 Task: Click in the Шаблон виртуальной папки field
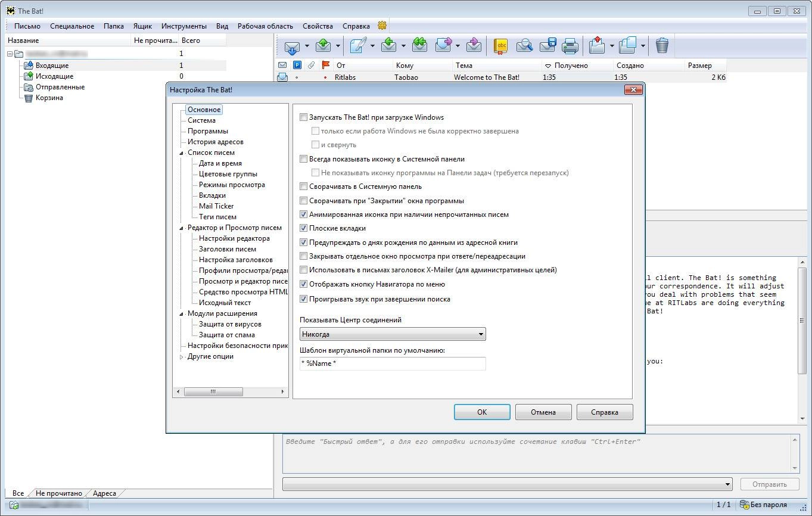coord(393,363)
